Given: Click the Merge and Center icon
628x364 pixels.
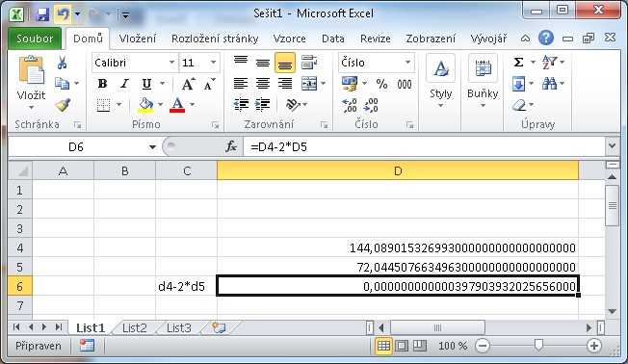Looking at the screenshot, I should (309, 84).
